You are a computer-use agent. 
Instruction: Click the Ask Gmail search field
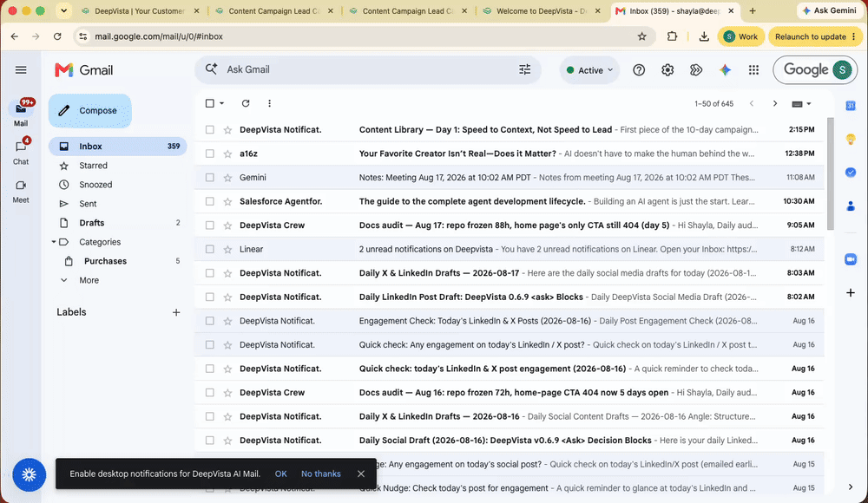pyautogui.click(x=365, y=69)
